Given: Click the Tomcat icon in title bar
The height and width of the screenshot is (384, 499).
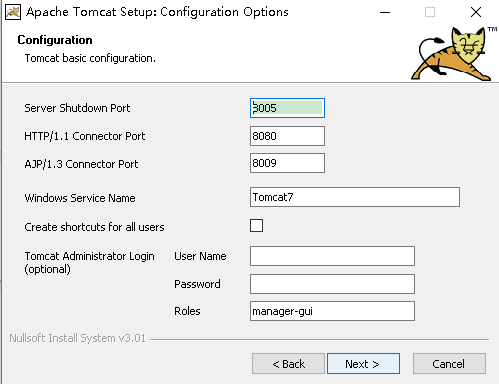Looking at the screenshot, I should point(13,12).
